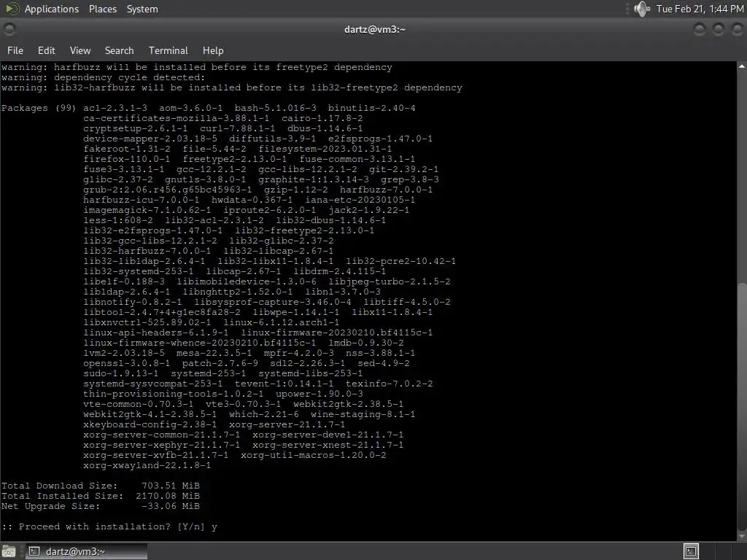Screen dimensions: 747x560
Task: Click the webkit2gtk-4.1-2.38.5-1 package name
Action: pyautogui.click(x=150, y=414)
